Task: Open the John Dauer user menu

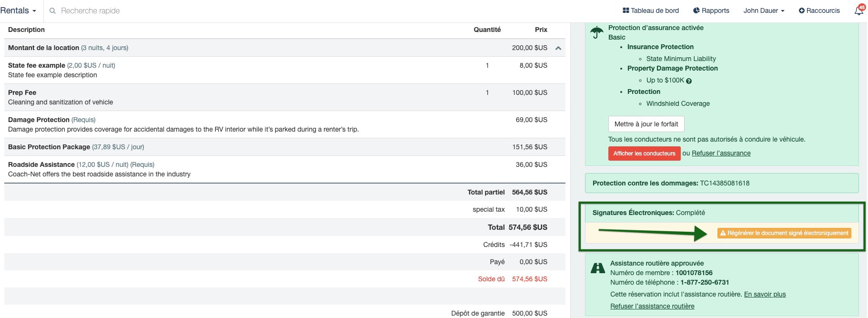Action: click(764, 10)
